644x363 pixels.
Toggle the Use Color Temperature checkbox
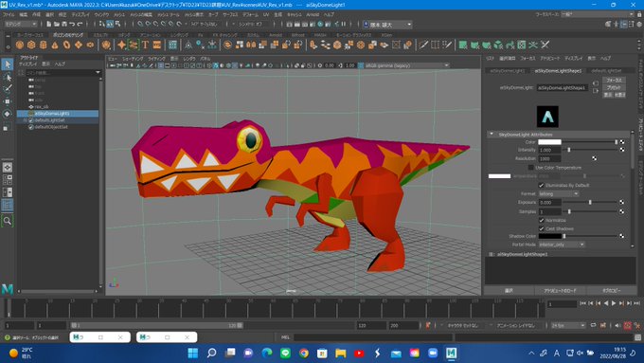[531, 168]
